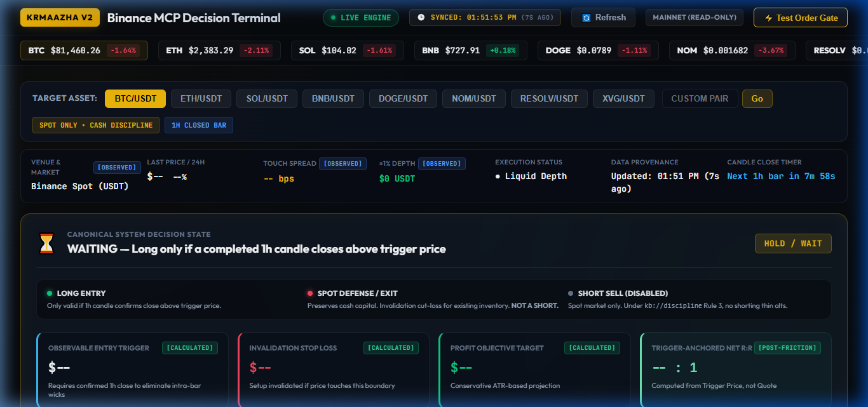The width and height of the screenshot is (868, 407).
Task: Click the CALCULATED badge on Stop Loss card
Action: click(x=391, y=348)
